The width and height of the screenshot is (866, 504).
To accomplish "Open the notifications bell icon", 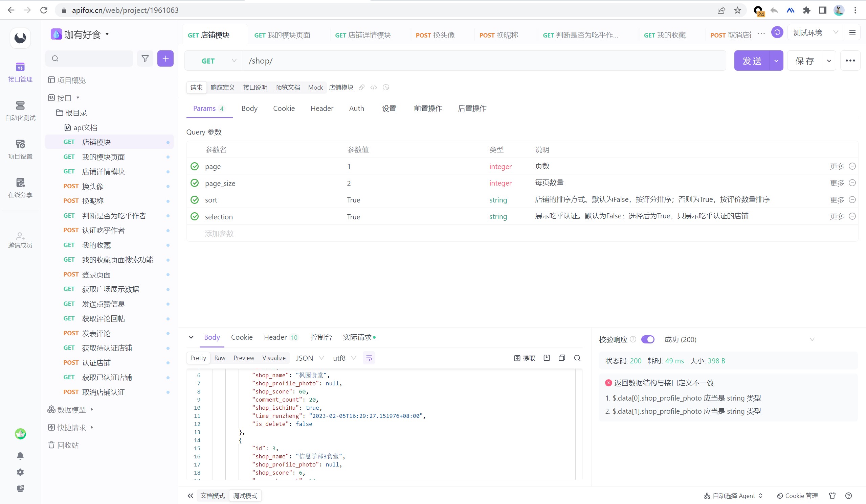I will pos(20,456).
